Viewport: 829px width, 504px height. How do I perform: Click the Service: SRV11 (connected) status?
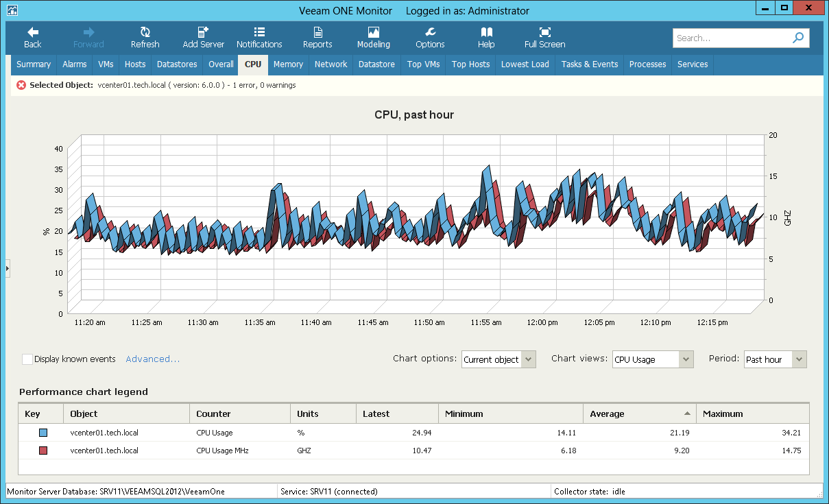point(329,491)
